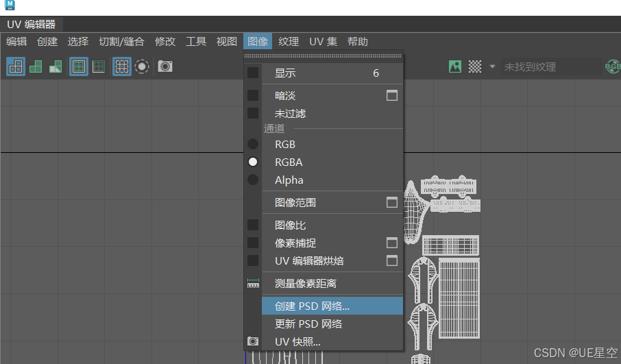Viewport: 621px width, 364px height.
Task: Toggle the 暗淡 checkbox
Action: [x=253, y=95]
